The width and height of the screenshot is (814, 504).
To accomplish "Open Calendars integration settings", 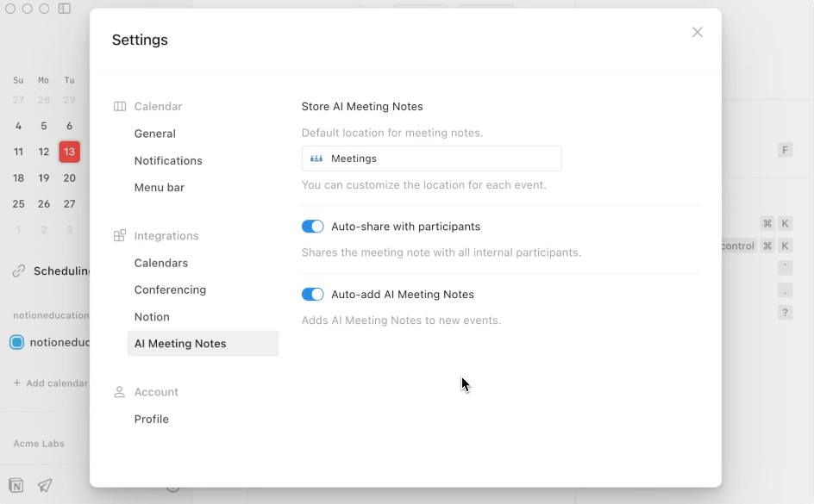I will (x=161, y=263).
